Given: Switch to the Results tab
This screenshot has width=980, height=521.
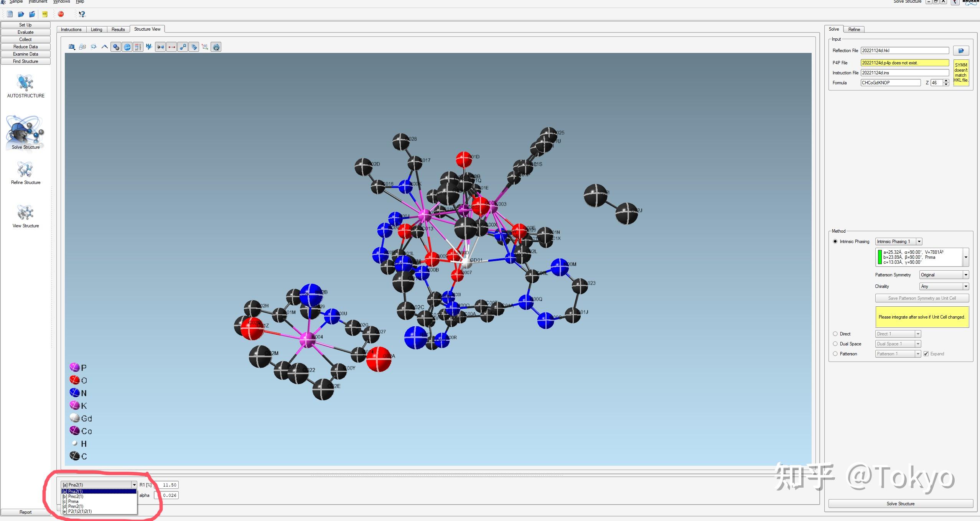Looking at the screenshot, I should (x=118, y=30).
